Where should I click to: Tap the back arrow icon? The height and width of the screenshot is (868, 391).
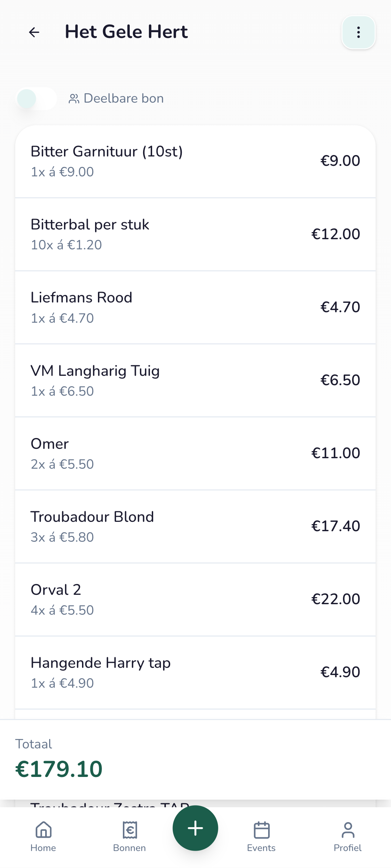point(34,32)
